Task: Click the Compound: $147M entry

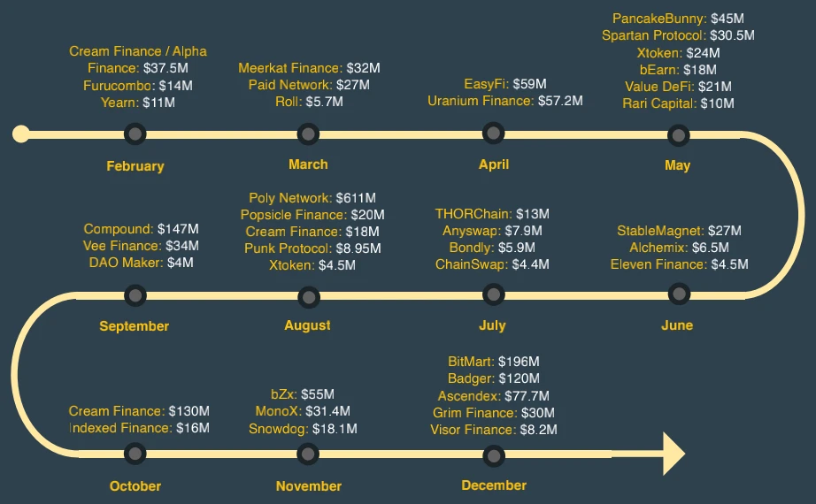Action: point(141,229)
